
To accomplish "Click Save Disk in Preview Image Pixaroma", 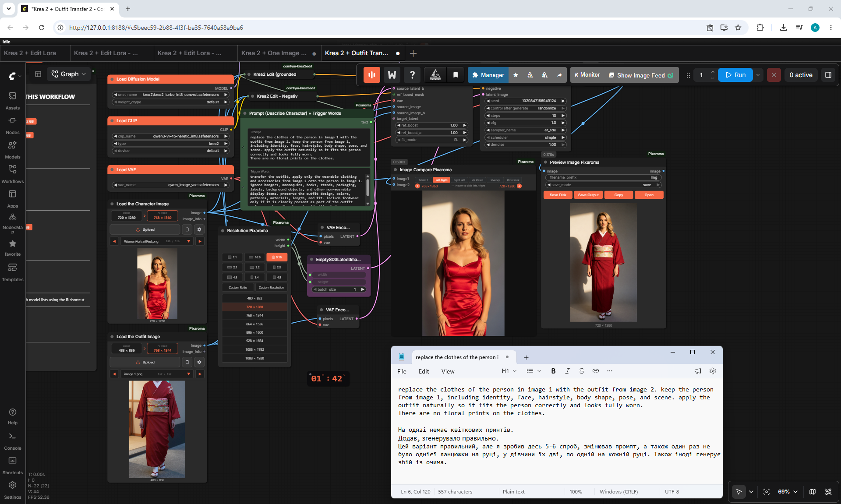I will (x=558, y=195).
